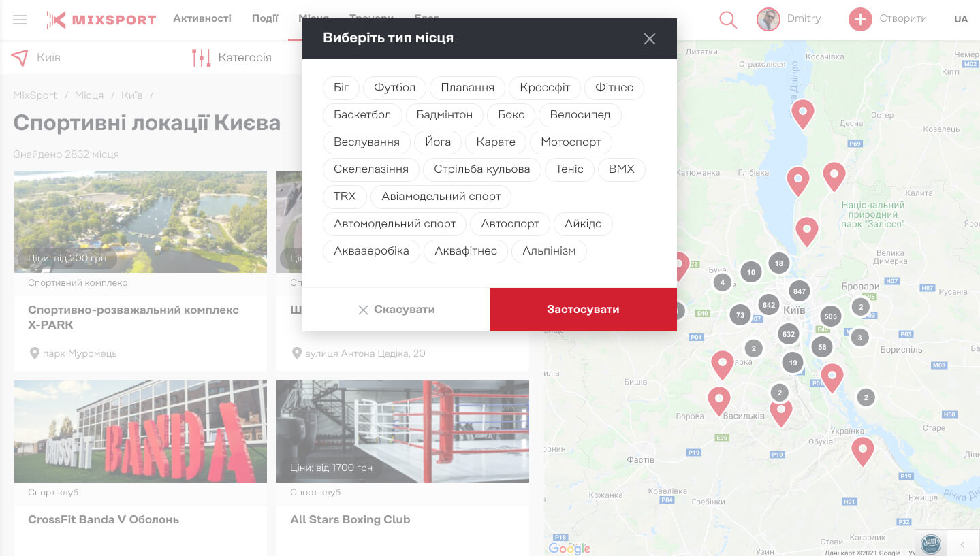
Task: Click the location arrow icon beside Київ
Action: 20,58
